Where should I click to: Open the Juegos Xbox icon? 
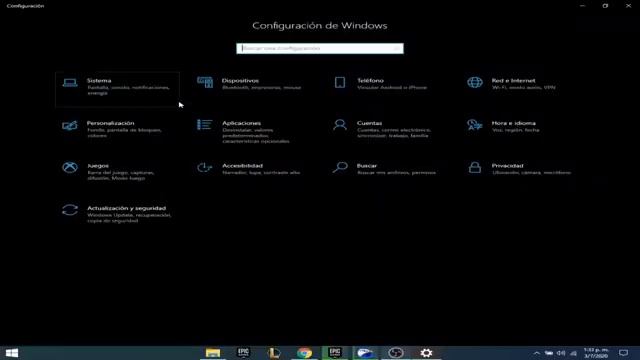[70, 167]
